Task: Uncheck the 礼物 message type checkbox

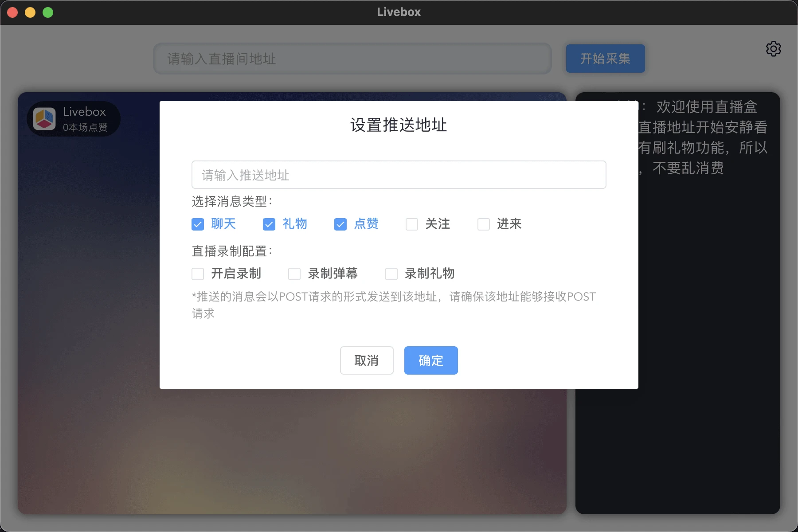Action: pos(269,224)
